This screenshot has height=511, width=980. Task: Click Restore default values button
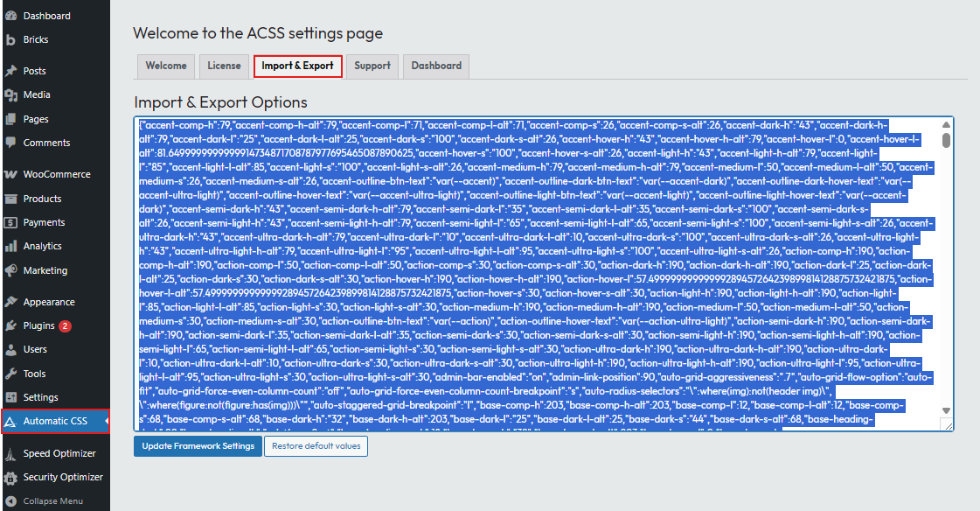click(316, 446)
